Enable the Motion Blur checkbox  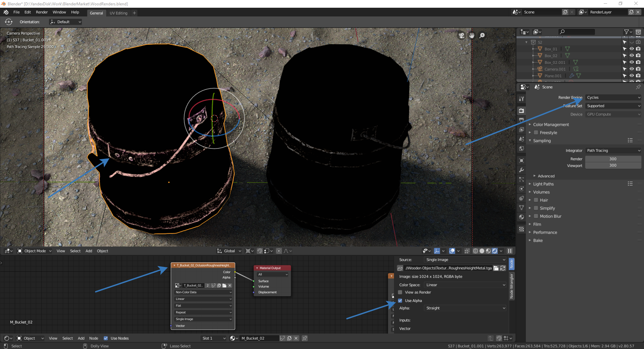pyautogui.click(x=536, y=216)
